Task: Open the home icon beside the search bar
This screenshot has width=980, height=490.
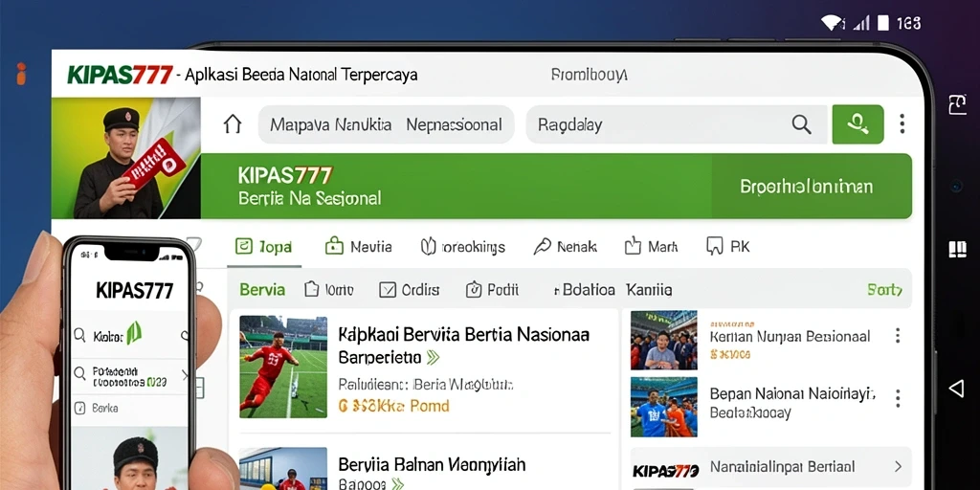Action: pos(233,124)
